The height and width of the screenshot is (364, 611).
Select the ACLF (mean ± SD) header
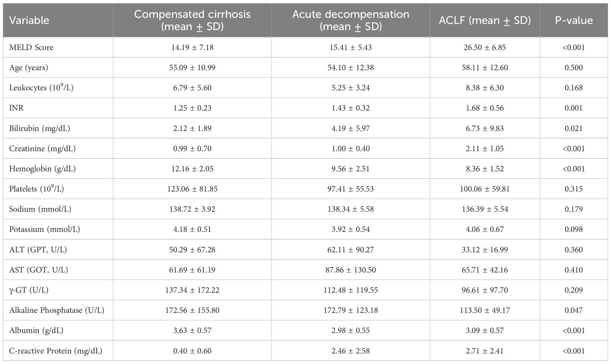click(485, 20)
